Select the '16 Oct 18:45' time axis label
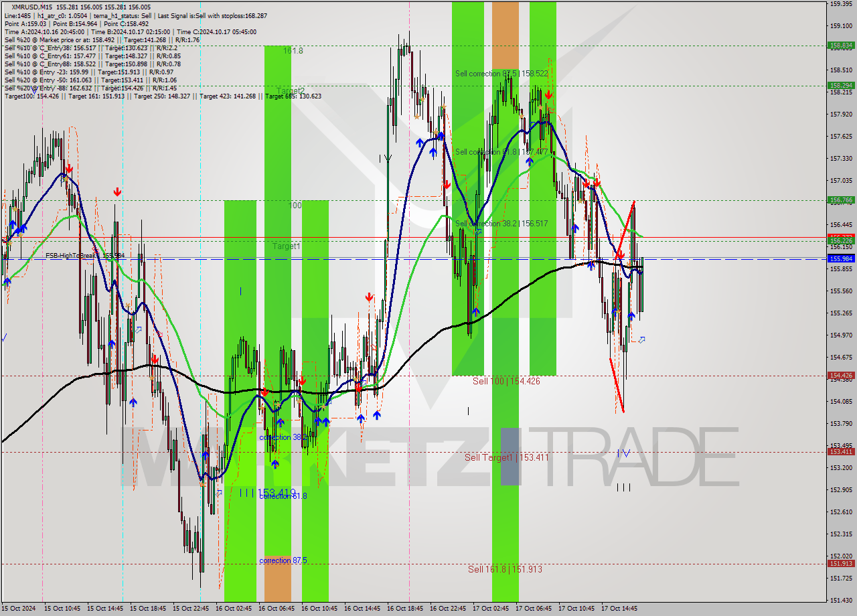857x616 pixels. point(404,609)
